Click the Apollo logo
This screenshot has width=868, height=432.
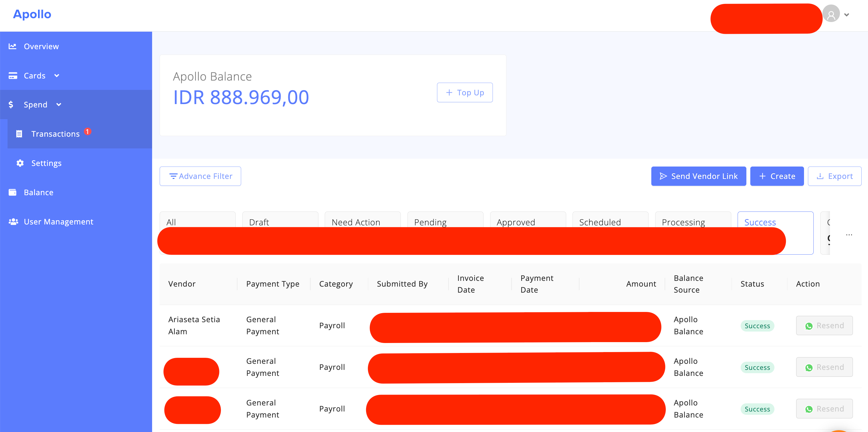tap(32, 14)
